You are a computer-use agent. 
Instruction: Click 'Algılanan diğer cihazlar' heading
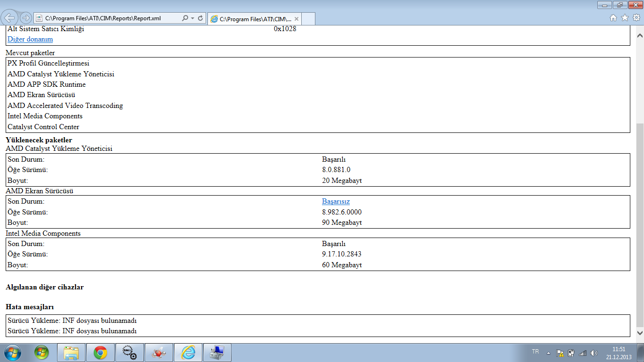(44, 287)
